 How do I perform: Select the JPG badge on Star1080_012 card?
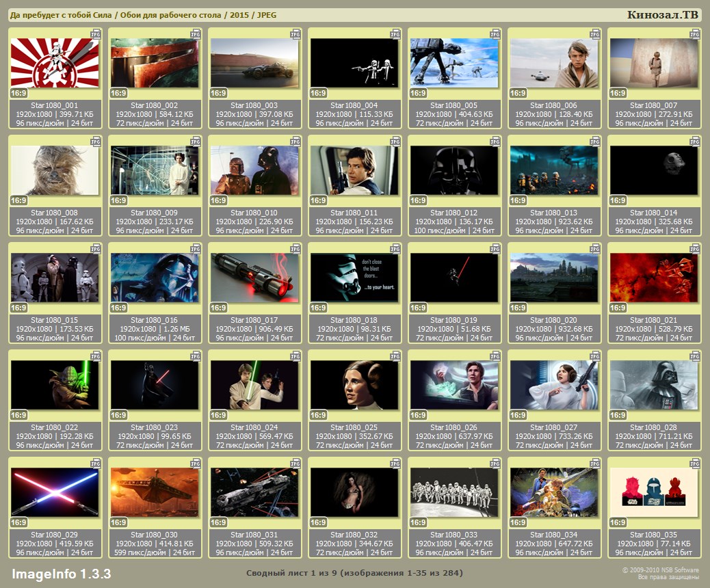[495, 142]
